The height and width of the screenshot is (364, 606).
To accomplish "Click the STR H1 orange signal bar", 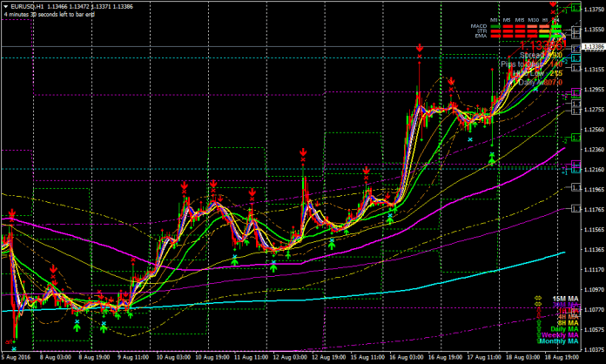I will point(545,31).
